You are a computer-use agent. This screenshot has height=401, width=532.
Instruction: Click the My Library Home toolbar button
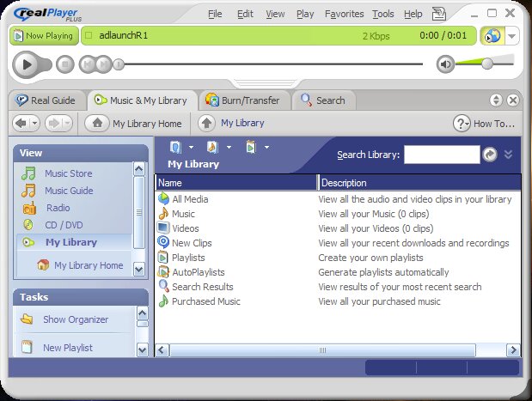pyautogui.click(x=136, y=124)
